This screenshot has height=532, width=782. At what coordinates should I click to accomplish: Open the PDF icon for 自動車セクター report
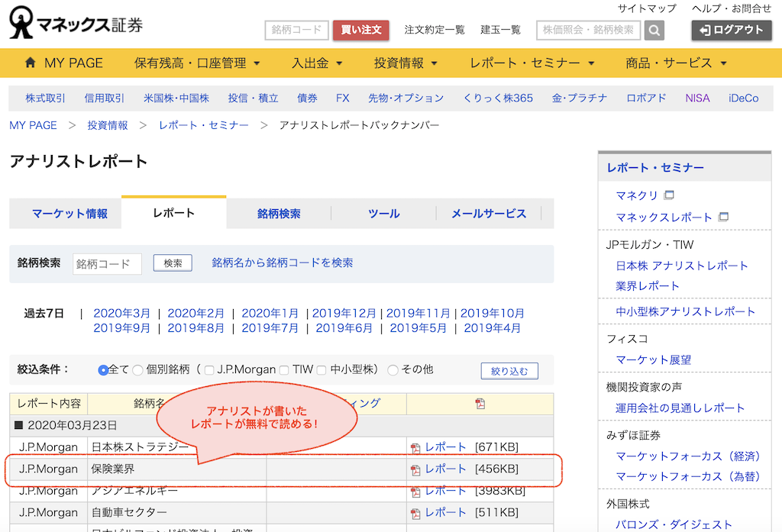coord(415,513)
